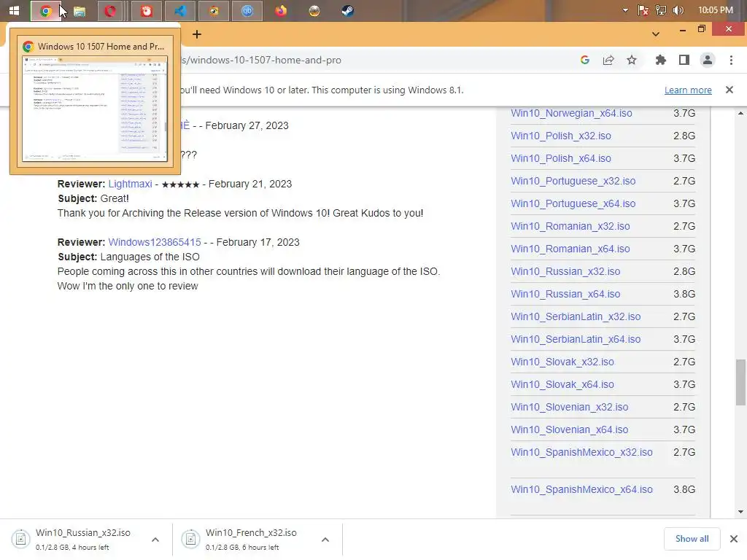Open Action Center flag tray icon
747x560 pixels.
coord(643,10)
